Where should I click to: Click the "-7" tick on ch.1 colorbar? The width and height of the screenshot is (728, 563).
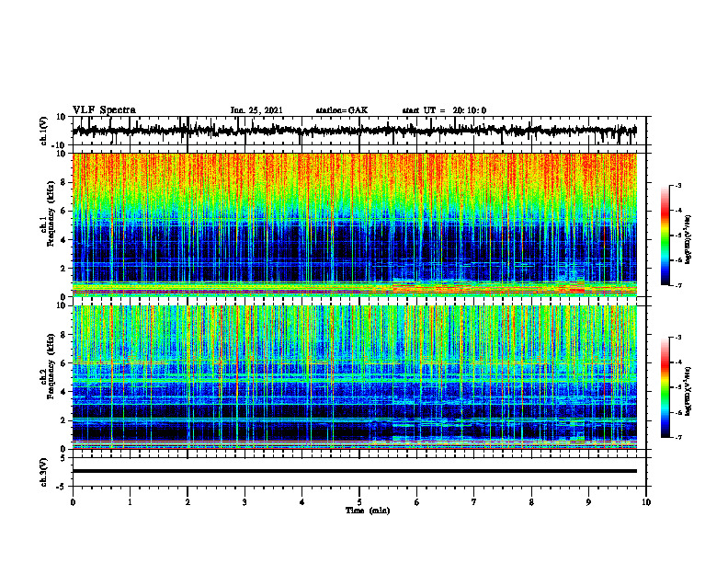(x=678, y=285)
